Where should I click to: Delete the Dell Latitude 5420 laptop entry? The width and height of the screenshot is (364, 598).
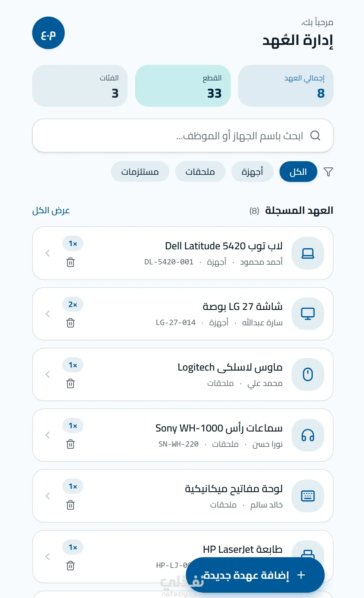[x=70, y=262]
